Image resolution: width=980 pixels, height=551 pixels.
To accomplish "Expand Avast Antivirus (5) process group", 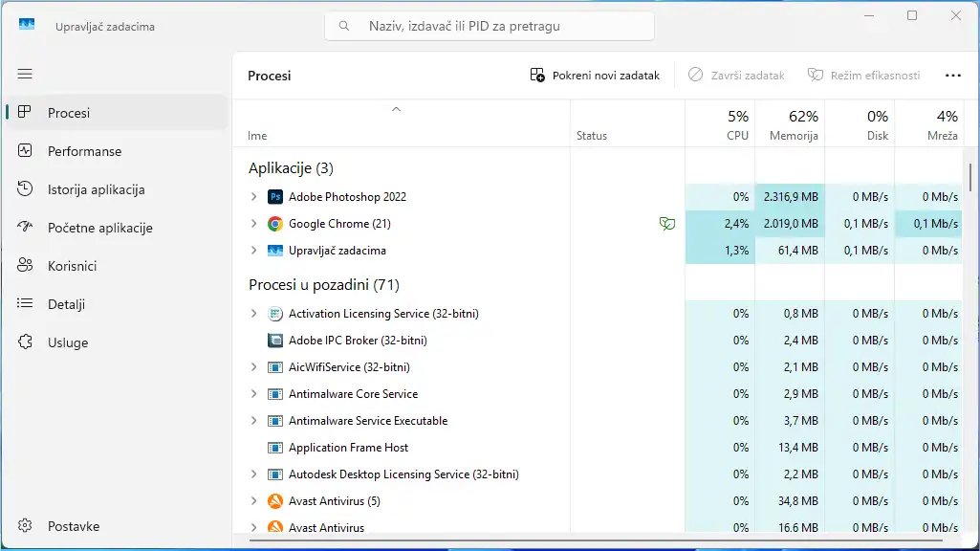I will (253, 500).
